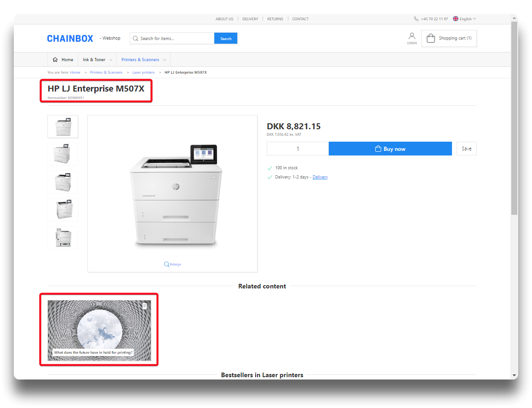Open the Login user icon
This screenshot has height=408, width=532.
[412, 36]
